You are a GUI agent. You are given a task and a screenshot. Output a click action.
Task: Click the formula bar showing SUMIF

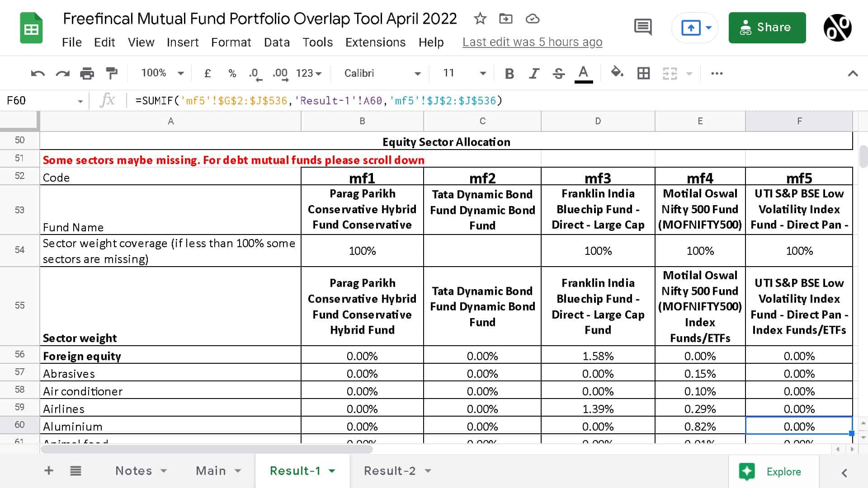pos(316,100)
